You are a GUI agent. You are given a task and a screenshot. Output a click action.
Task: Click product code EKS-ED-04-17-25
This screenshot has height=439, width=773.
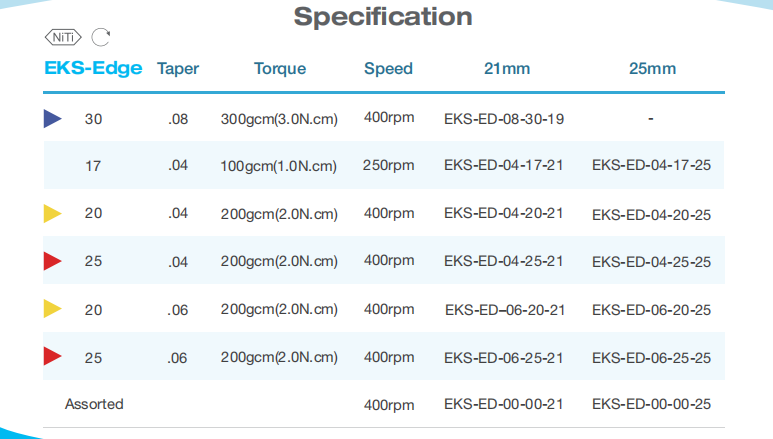coord(651,166)
